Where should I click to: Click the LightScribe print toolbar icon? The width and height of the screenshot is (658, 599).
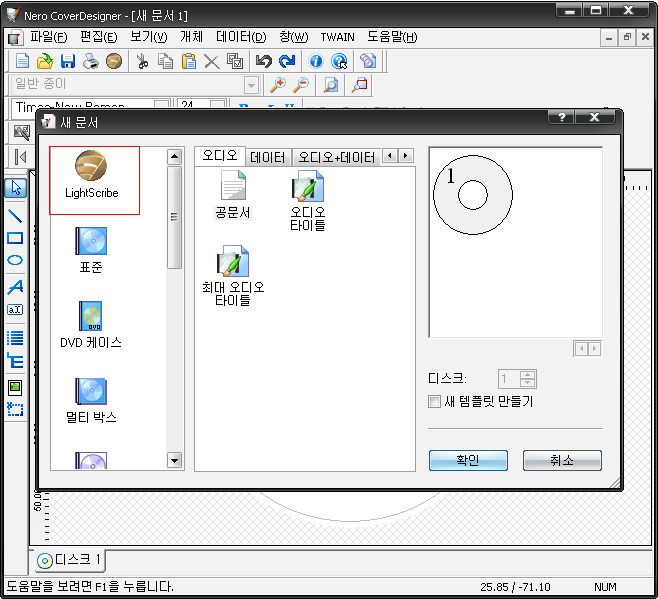[x=114, y=61]
